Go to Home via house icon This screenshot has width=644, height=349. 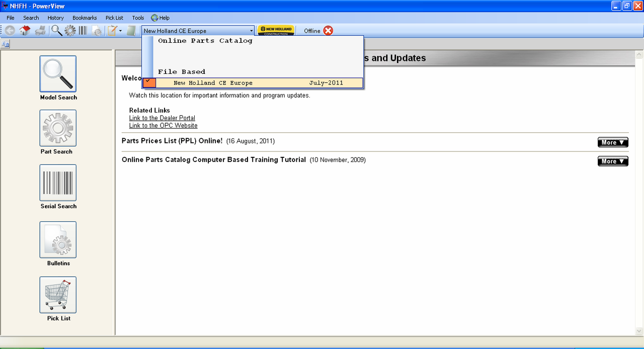coord(25,31)
